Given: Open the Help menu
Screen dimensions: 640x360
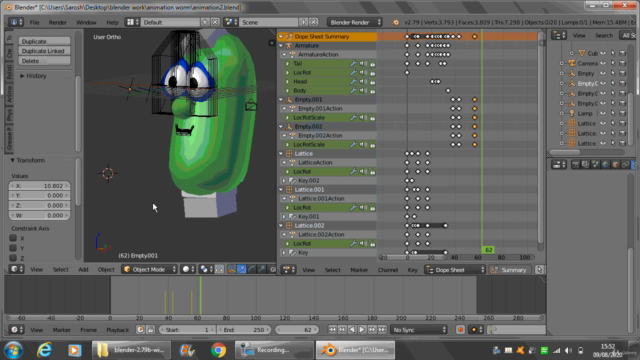Looking at the screenshot, I should pyautogui.click(x=112, y=22).
